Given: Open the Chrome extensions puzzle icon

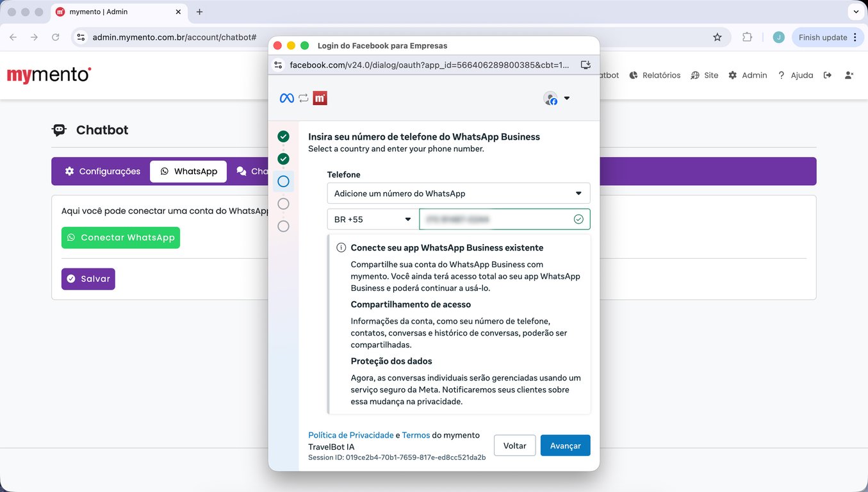Looking at the screenshot, I should point(747,37).
